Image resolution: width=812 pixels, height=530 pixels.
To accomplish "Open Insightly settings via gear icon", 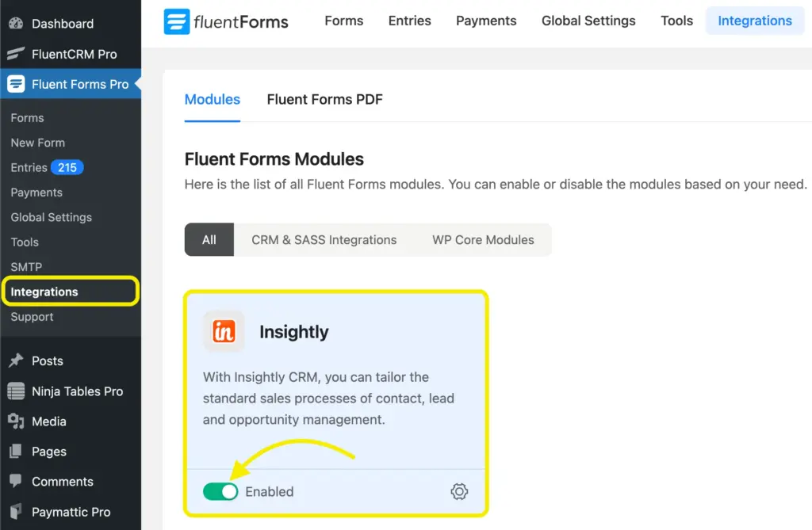I will coord(459,491).
